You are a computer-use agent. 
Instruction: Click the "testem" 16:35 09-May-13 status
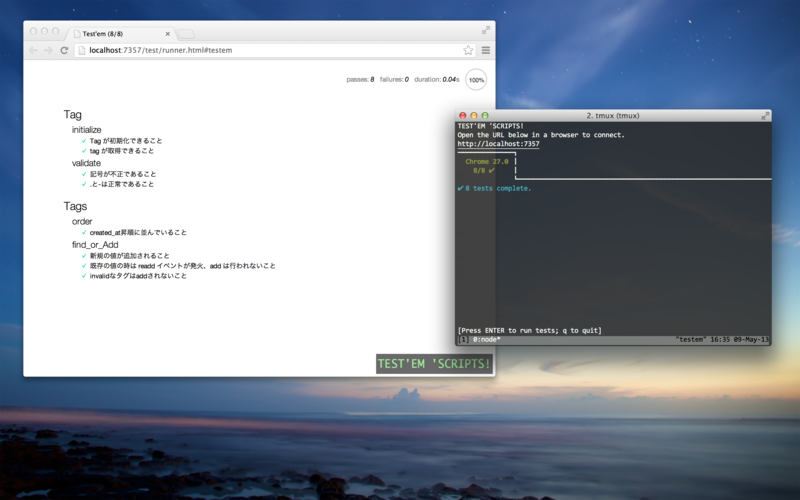click(x=722, y=339)
